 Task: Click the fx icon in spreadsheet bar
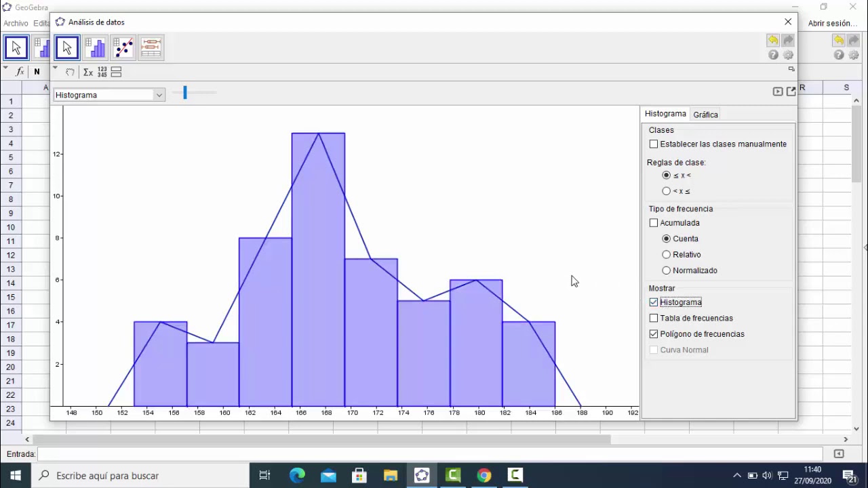pos(20,71)
